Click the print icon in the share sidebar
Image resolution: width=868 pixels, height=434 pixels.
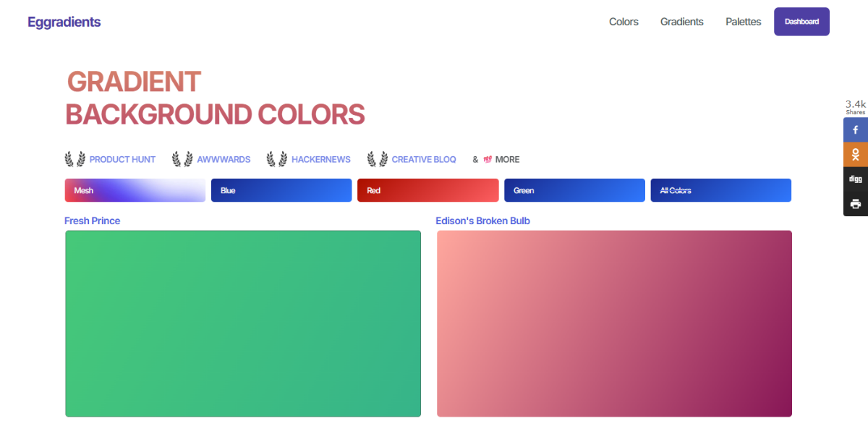(x=855, y=203)
